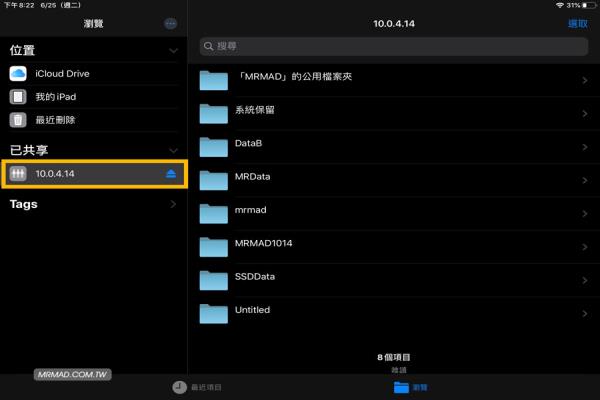The height and width of the screenshot is (400, 600).
Task: Tap the 選取 button
Action: pos(577,22)
